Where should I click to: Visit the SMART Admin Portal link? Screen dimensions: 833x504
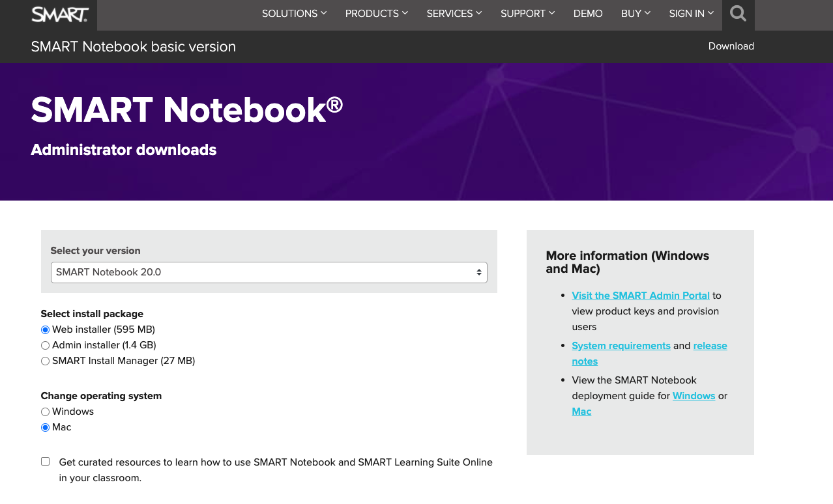click(x=640, y=296)
